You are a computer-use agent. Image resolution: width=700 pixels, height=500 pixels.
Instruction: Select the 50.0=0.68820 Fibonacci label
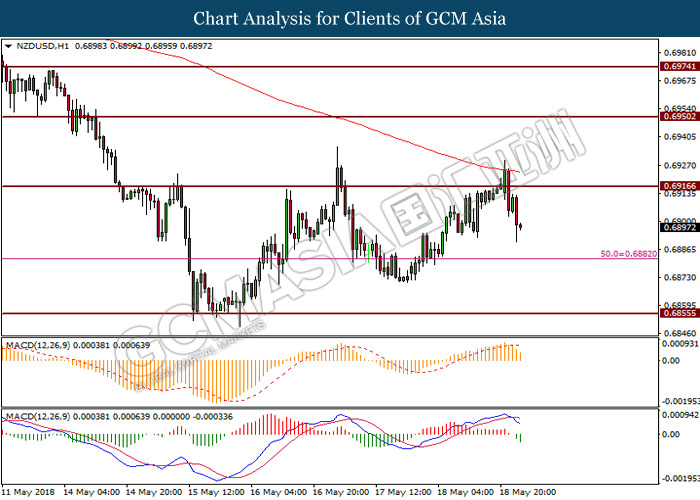(x=629, y=254)
